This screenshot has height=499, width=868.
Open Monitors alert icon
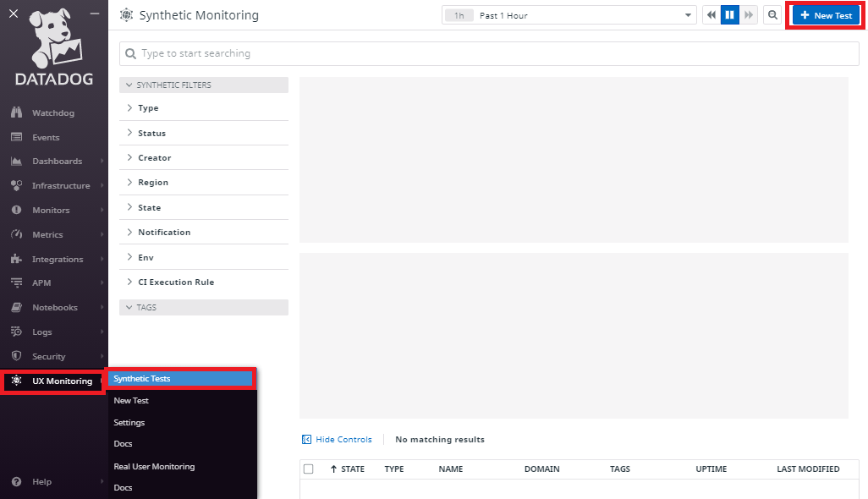coord(17,211)
